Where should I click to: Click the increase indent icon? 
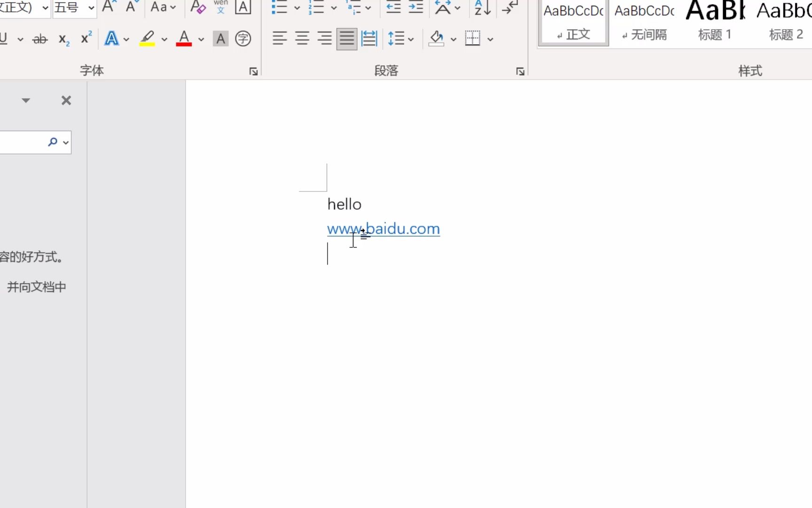pyautogui.click(x=416, y=7)
